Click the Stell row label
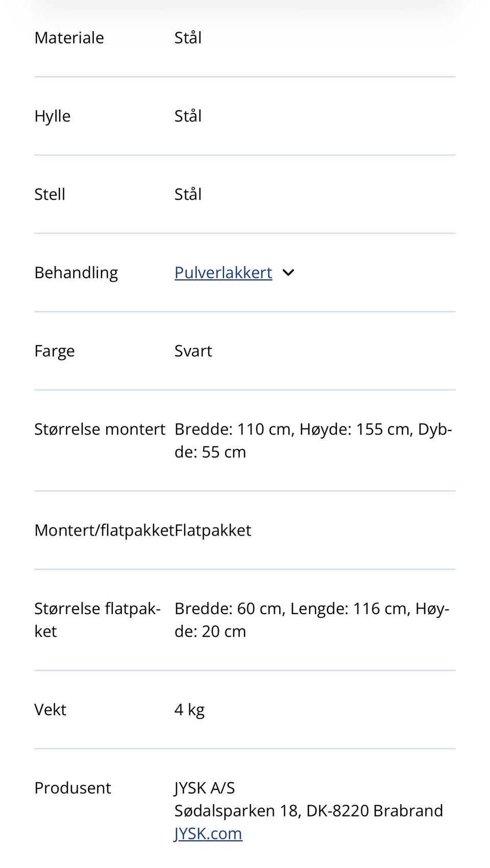Image resolution: width=490 pixels, height=868 pixels. [50, 194]
